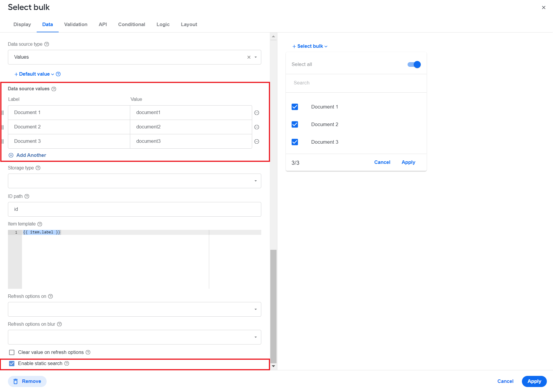Expand the Select bulk preview dropdown
The width and height of the screenshot is (553, 392).
pos(310,46)
